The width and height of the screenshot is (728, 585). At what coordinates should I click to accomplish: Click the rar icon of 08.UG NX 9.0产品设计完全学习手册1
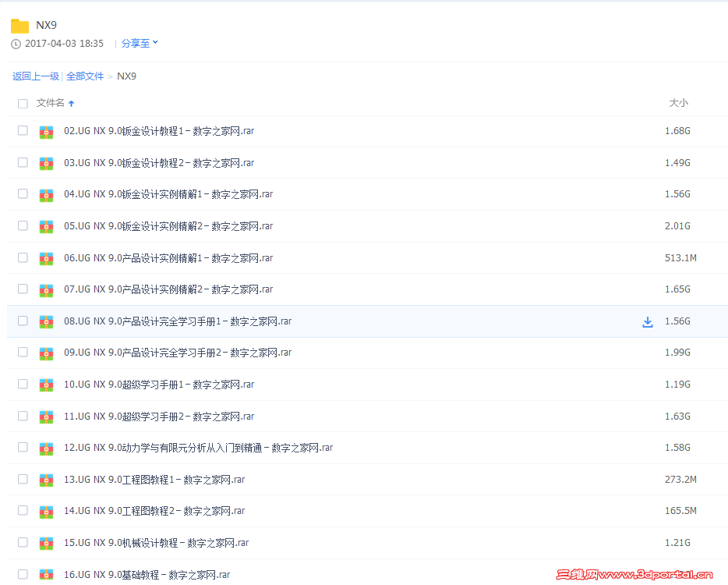click(46, 322)
